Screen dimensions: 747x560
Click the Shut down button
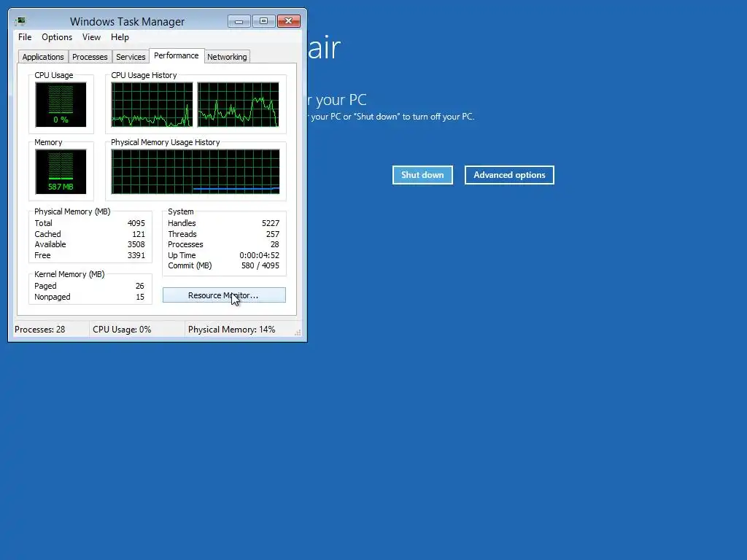click(x=422, y=175)
